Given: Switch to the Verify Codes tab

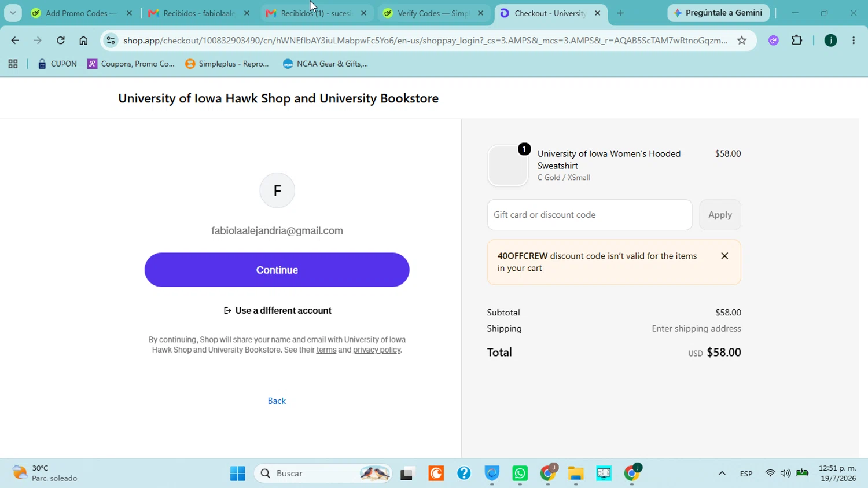Looking at the screenshot, I should point(433,13).
